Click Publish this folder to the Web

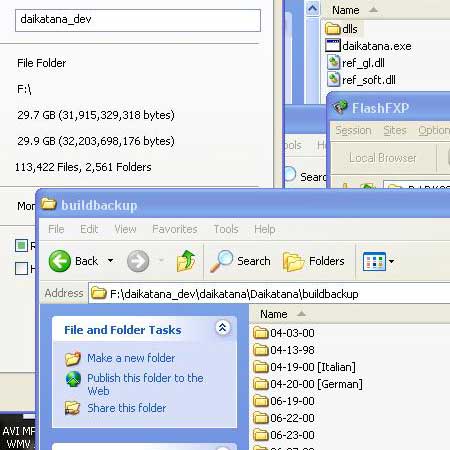[x=145, y=384]
